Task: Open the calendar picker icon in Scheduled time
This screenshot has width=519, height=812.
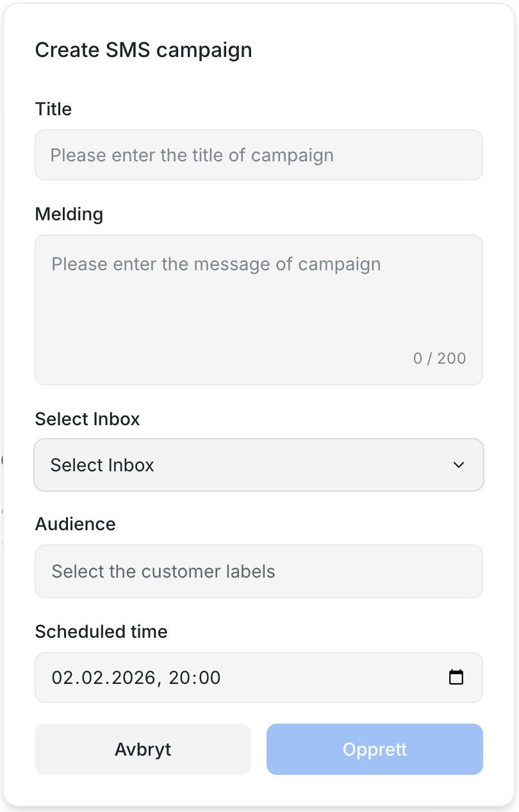Action: coord(456,678)
